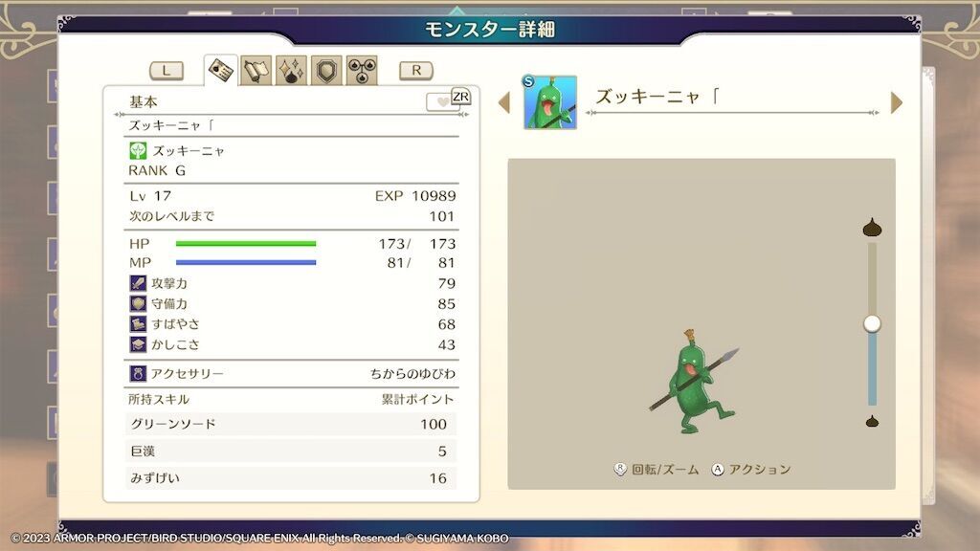
Task: Click the 累計ポイント column header
Action: click(417, 399)
